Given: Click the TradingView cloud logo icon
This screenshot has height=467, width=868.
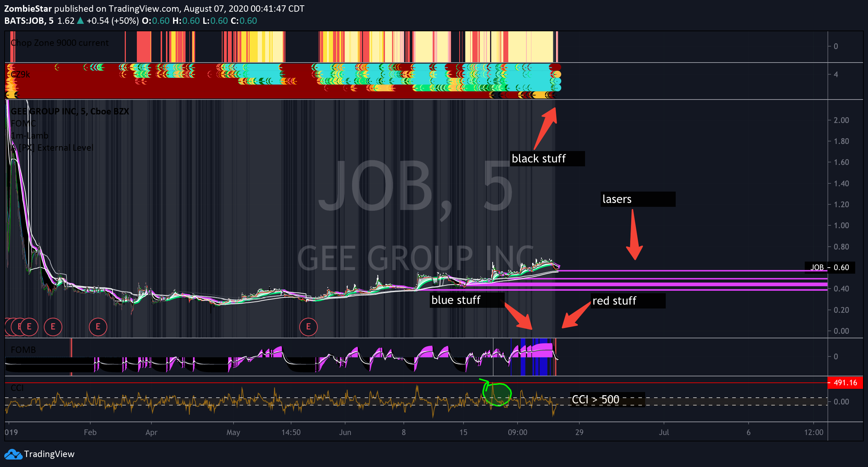Looking at the screenshot, I should pos(13,454).
